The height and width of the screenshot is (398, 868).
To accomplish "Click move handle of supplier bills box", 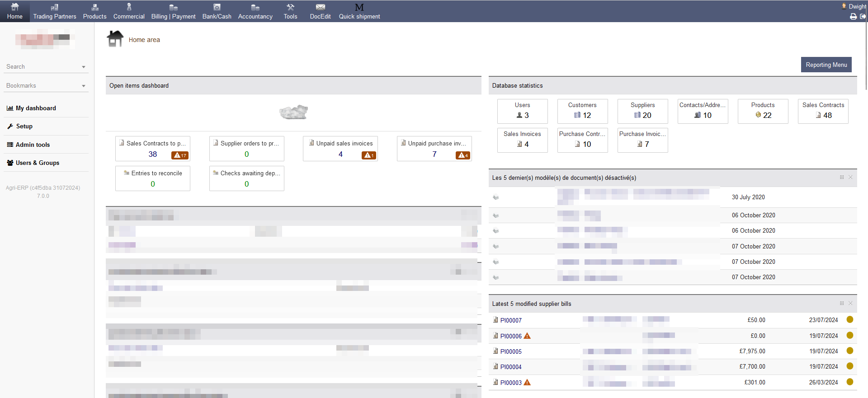I will [x=842, y=303].
